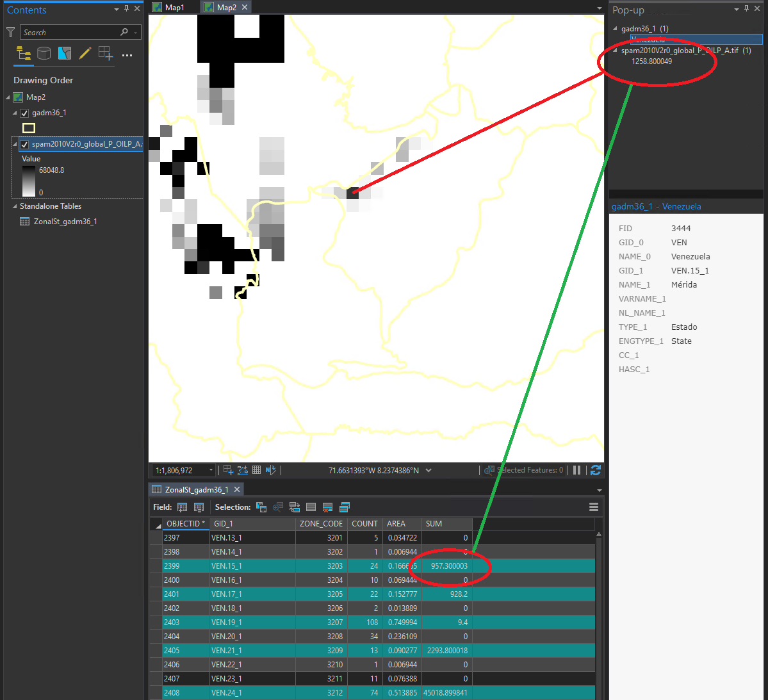Open the Contents filter funnel icon
768x700 pixels.
[x=10, y=31]
